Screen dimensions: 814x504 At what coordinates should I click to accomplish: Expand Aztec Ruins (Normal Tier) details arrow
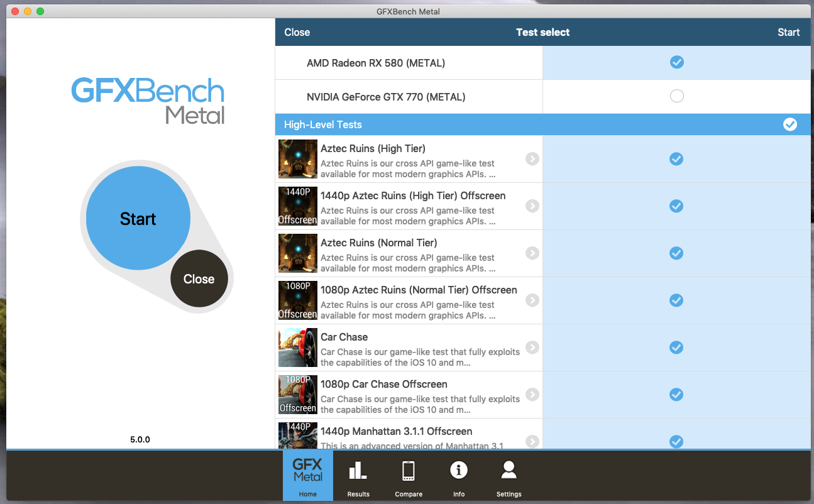pyautogui.click(x=532, y=253)
